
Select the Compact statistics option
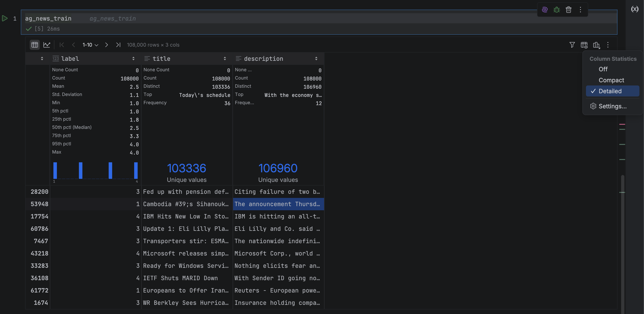611,80
